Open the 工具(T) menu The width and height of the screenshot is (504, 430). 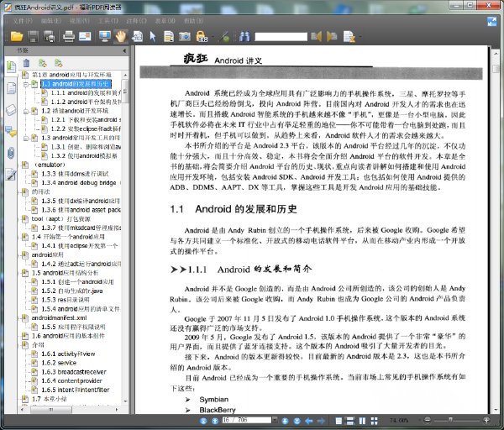tap(108, 21)
